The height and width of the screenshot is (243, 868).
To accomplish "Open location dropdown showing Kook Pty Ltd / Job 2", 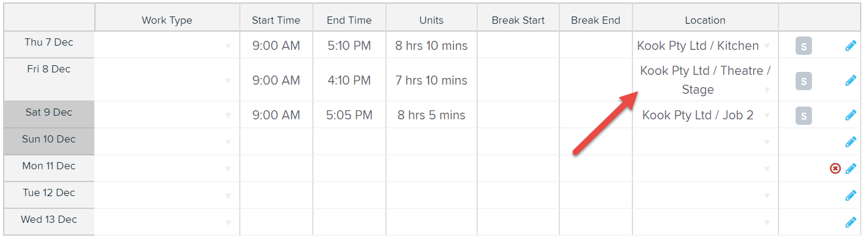I will click(705, 115).
